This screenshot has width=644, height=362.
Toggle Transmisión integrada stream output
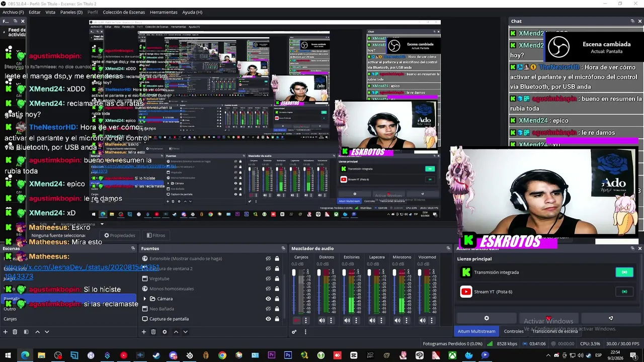click(x=624, y=272)
